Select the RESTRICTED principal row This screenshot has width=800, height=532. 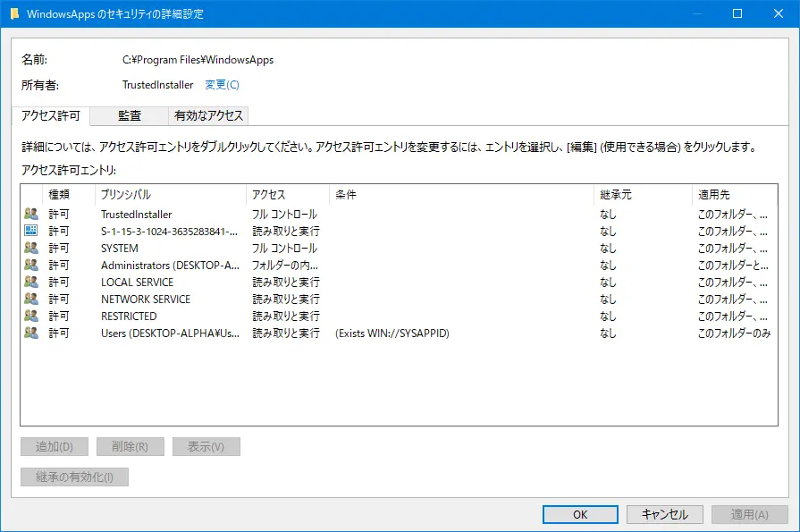pyautogui.click(x=399, y=316)
